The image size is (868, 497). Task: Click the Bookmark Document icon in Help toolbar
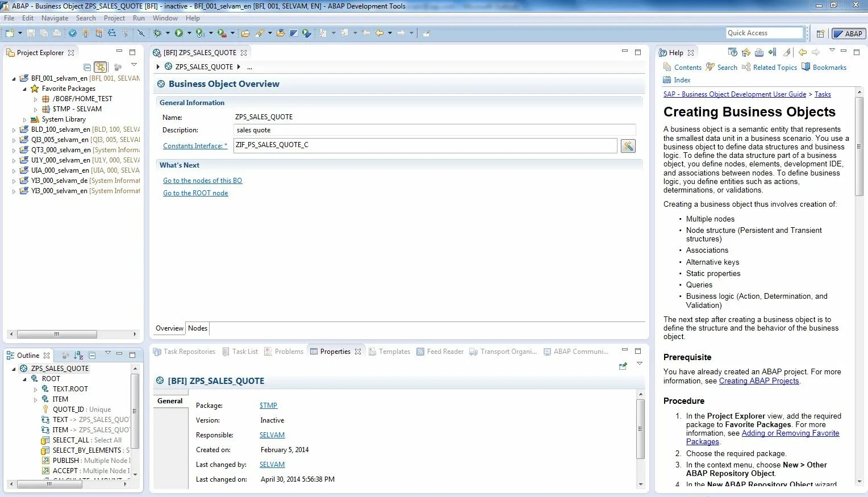773,52
